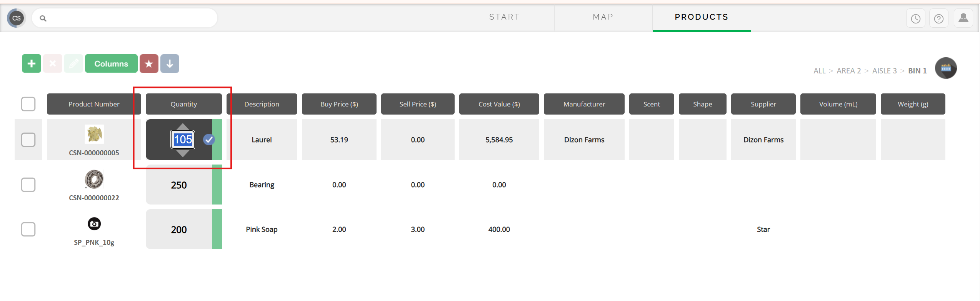Click BIN 1 in breadcrumb
980x301 pixels.
tap(917, 71)
